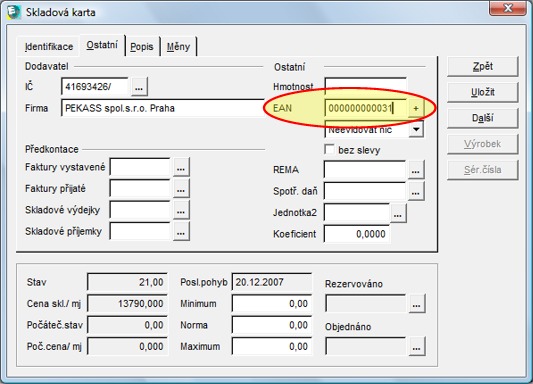Image resolution: width=533 pixels, height=384 pixels.
Task: Open REMA lookup ellipsis button
Action: pos(416,170)
